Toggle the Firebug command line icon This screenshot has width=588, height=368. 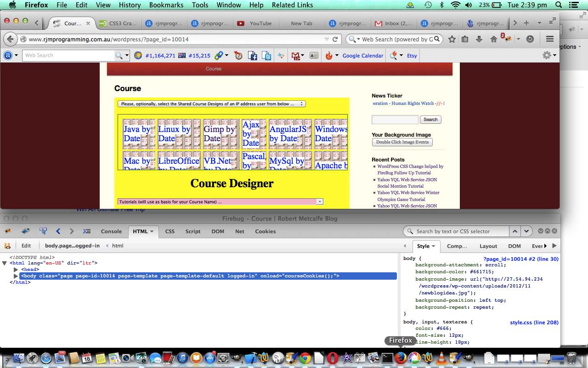[86, 231]
